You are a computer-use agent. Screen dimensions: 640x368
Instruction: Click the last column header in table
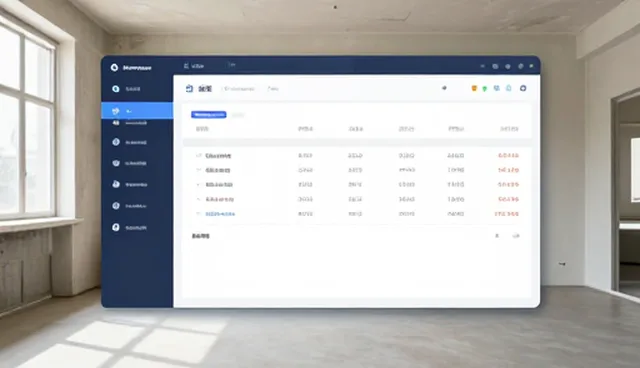509,129
